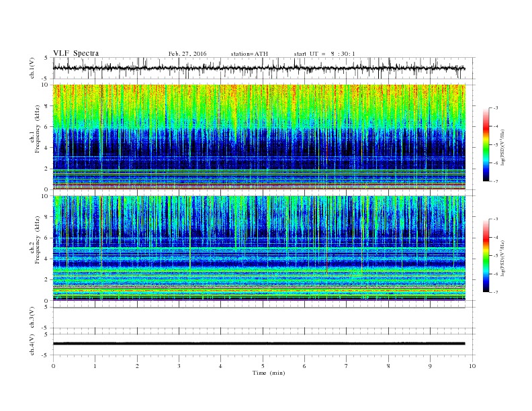Click the "0" tick on the time axis

[x=53, y=366]
